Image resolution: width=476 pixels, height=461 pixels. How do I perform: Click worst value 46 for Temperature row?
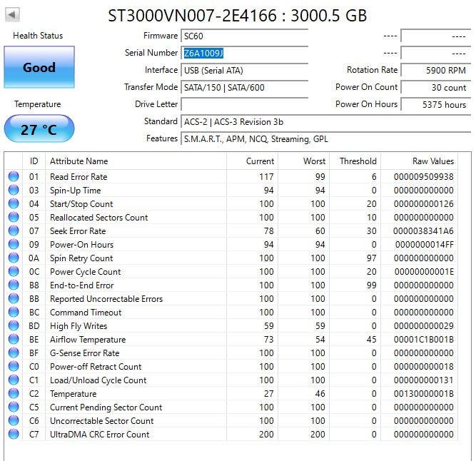pyautogui.click(x=320, y=394)
